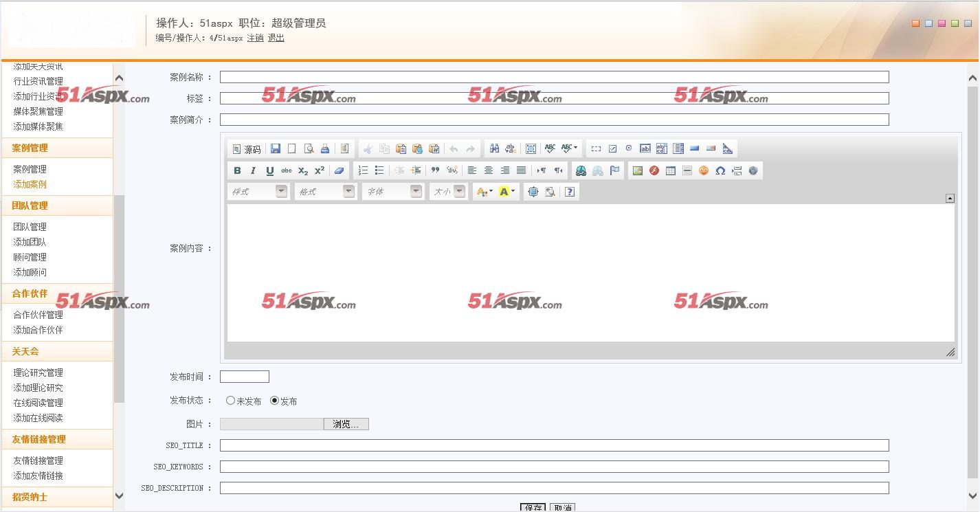Focus the SEO_TITLE input field
Screen dimensions: 980x512
pyautogui.click(x=554, y=445)
